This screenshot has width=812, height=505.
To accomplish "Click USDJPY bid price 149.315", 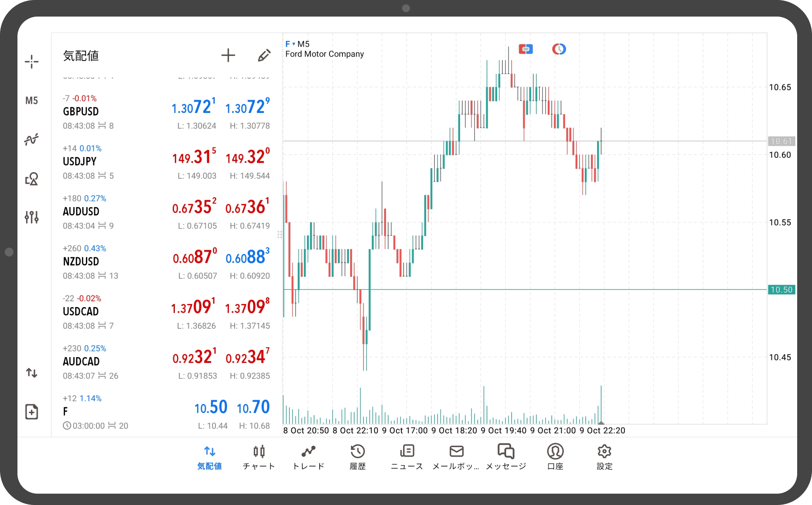I will pos(194,157).
